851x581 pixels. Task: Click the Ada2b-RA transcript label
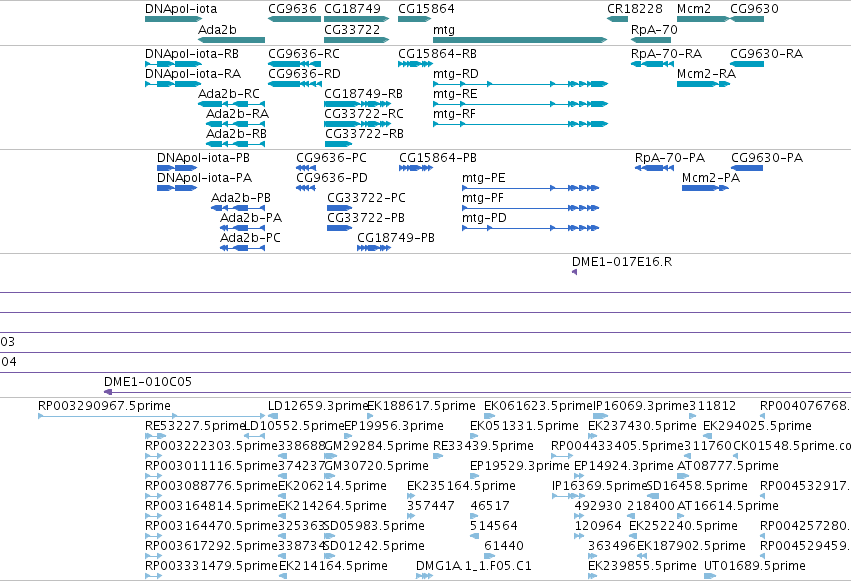(237, 114)
